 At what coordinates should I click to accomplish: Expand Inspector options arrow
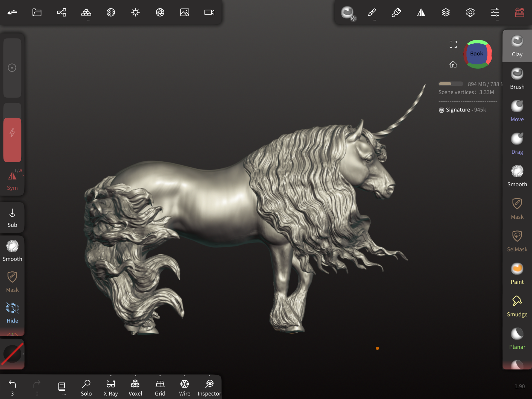point(209,376)
